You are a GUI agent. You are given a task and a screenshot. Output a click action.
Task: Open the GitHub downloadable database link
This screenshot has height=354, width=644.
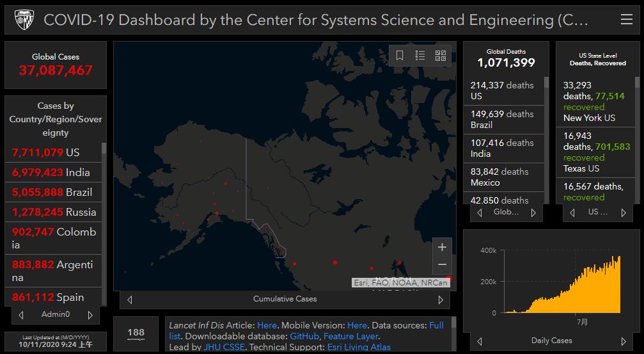304,336
